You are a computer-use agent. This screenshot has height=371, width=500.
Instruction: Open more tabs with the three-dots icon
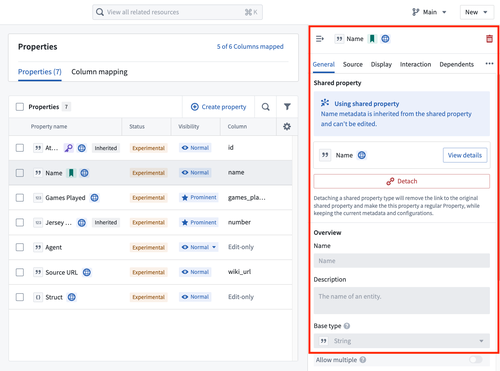(x=489, y=64)
